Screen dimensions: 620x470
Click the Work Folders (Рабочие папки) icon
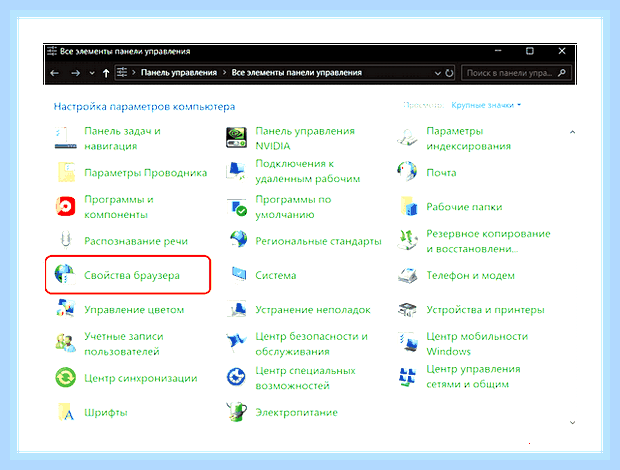click(x=408, y=206)
